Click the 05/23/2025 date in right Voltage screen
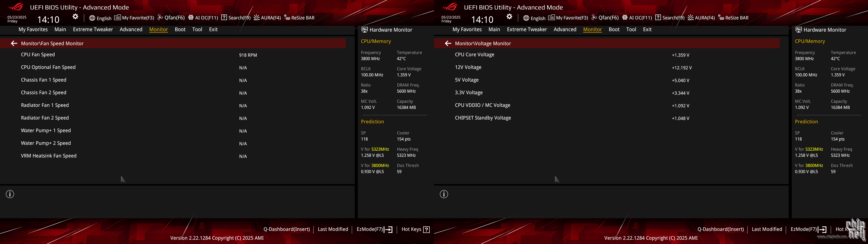This screenshot has width=868, height=244. [451, 17]
